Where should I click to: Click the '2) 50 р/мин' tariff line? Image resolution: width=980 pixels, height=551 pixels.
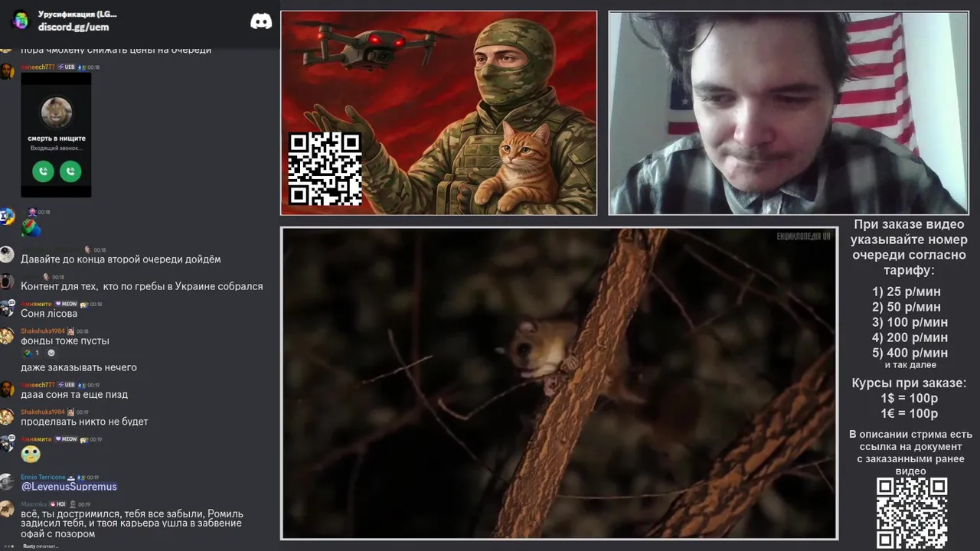pos(906,307)
